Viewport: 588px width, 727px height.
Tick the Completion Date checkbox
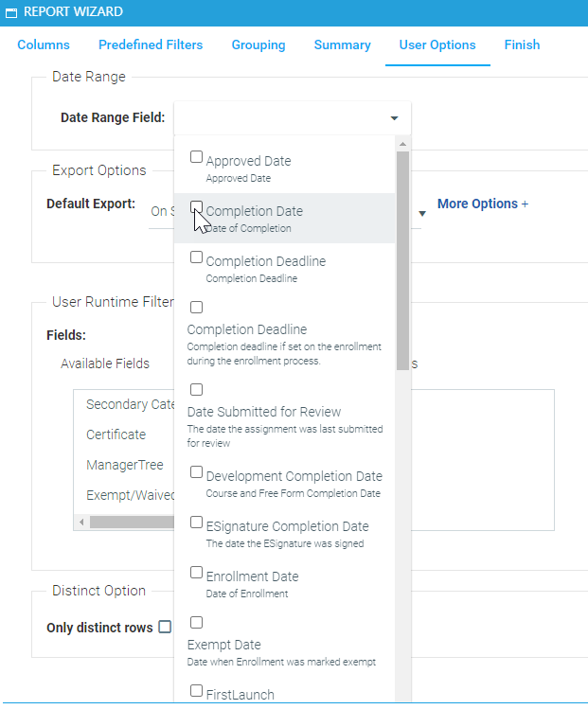(x=196, y=207)
